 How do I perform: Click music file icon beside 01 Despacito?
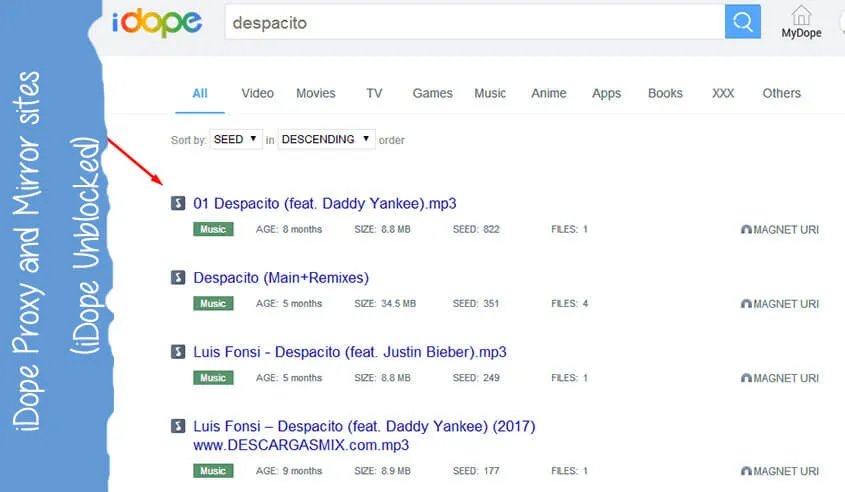(178, 203)
